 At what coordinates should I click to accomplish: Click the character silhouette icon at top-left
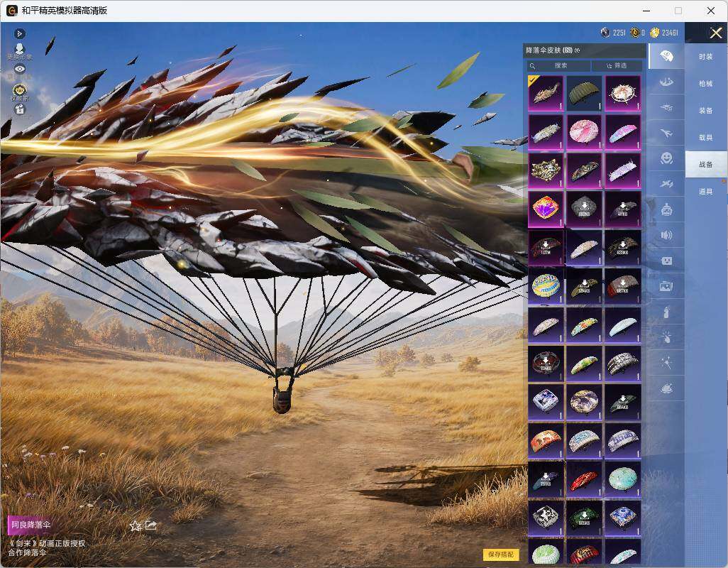tap(19, 49)
